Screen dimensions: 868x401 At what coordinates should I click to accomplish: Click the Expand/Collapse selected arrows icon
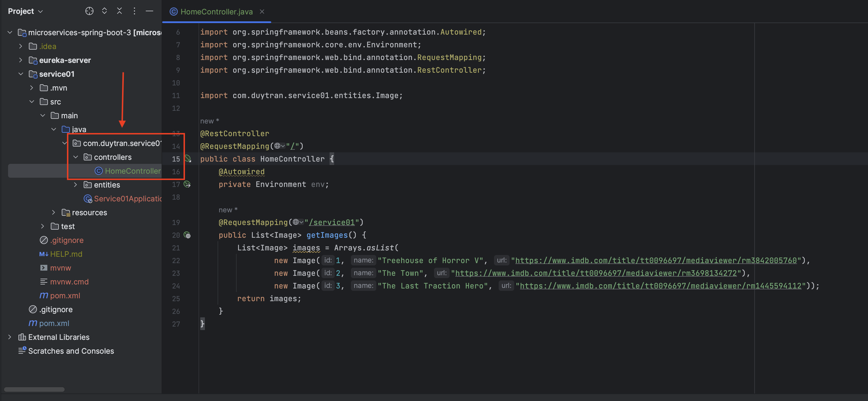104,11
